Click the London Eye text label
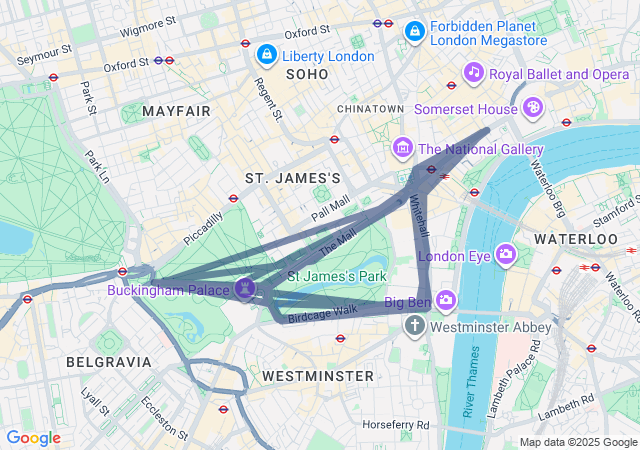 454,256
